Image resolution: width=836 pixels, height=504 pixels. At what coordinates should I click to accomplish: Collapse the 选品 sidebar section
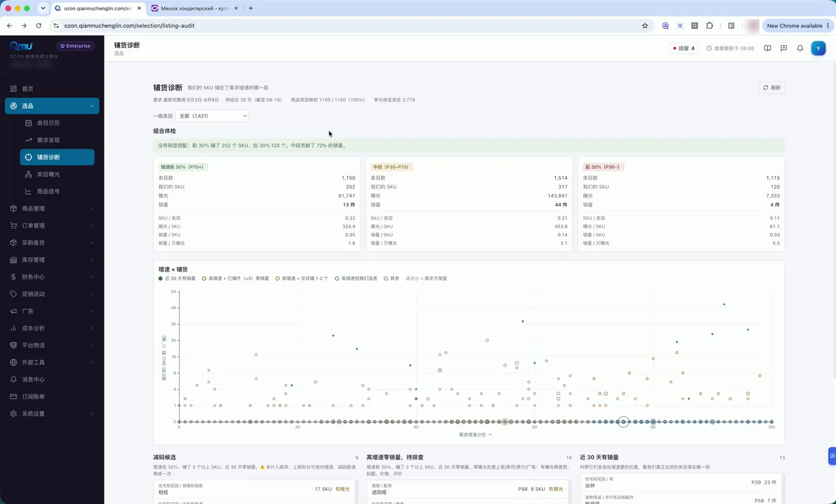[x=52, y=106]
